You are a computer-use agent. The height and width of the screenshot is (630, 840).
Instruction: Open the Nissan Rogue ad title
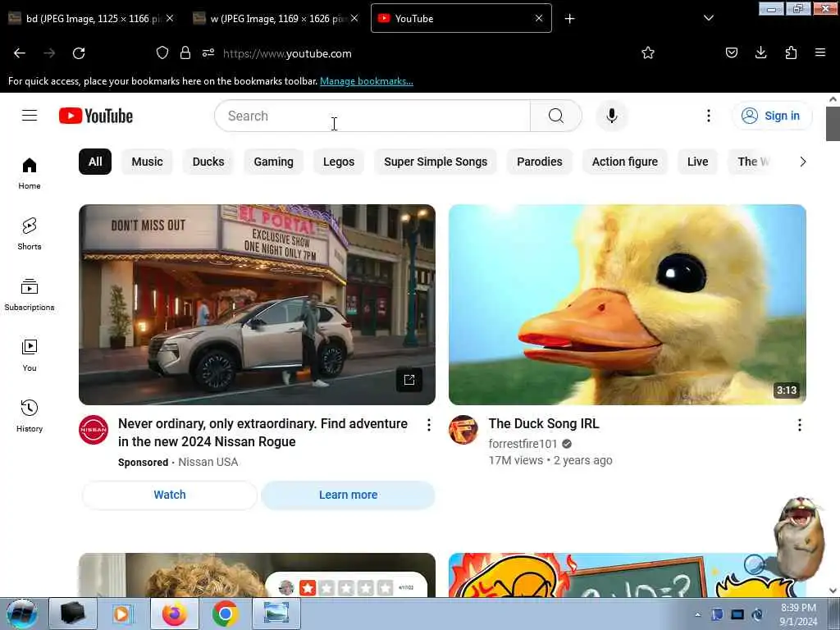point(262,433)
